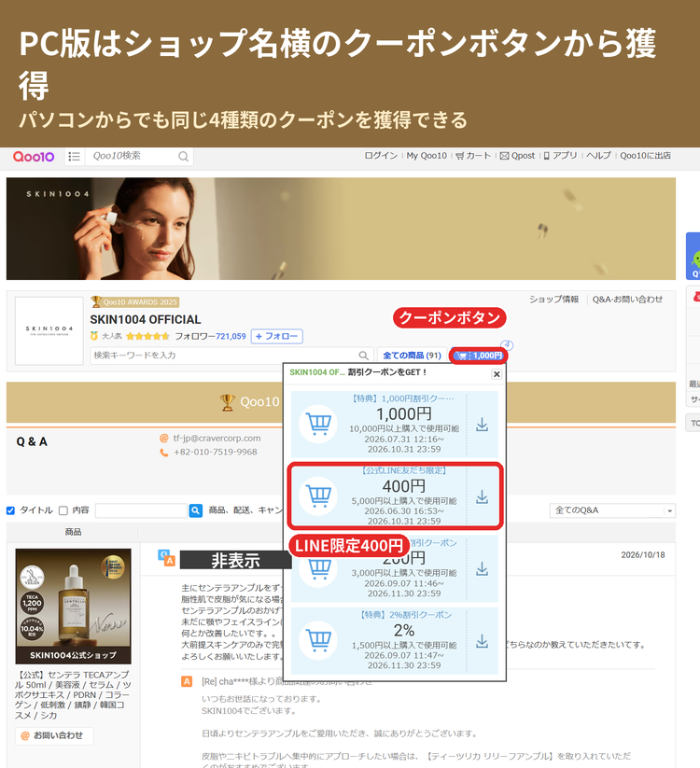The image size is (700, 768).
Task: Click the shop search magnifier icon
Action: pos(363,356)
